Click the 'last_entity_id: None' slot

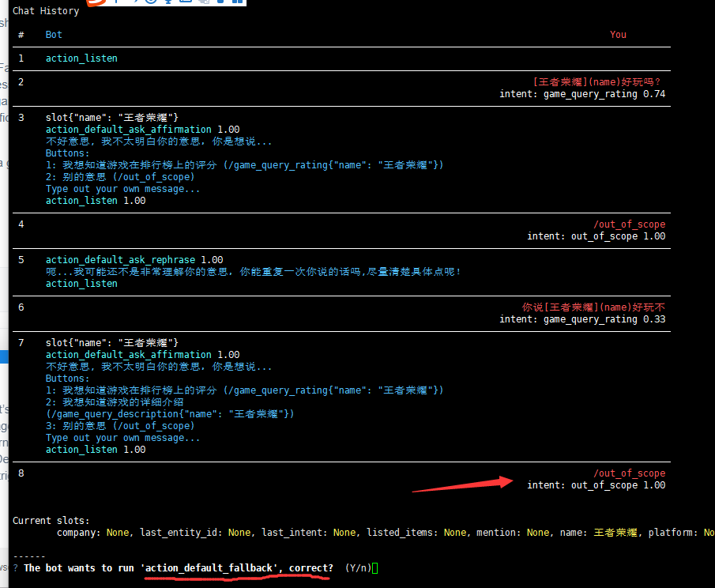pyautogui.click(x=196, y=533)
